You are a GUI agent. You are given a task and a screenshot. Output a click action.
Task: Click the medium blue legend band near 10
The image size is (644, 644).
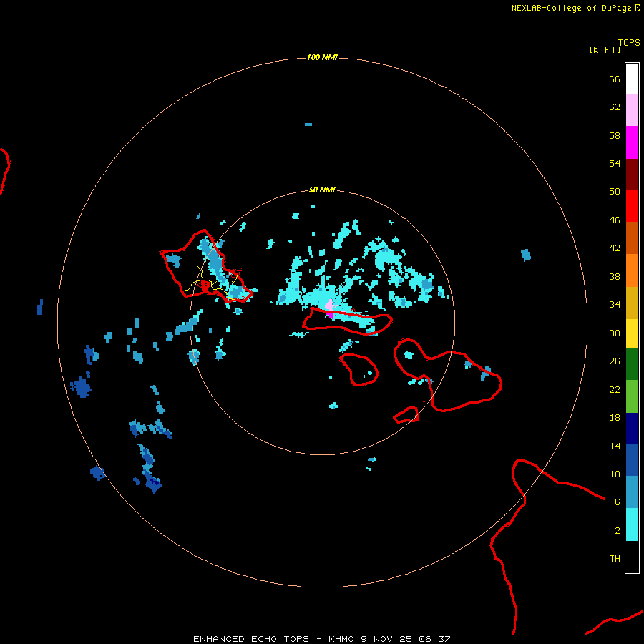632,460
